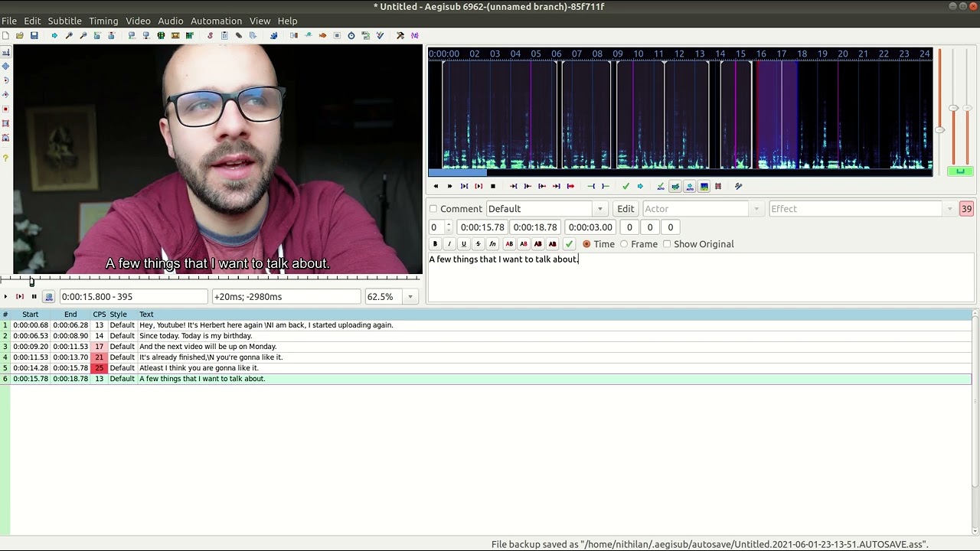The width and height of the screenshot is (980, 551).
Task: Save subtitles with the floppy disk icon
Action: (x=34, y=35)
